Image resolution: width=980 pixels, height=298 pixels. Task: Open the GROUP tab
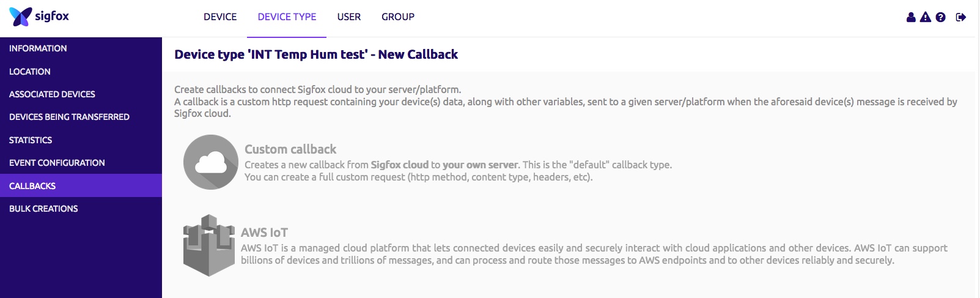tap(398, 17)
